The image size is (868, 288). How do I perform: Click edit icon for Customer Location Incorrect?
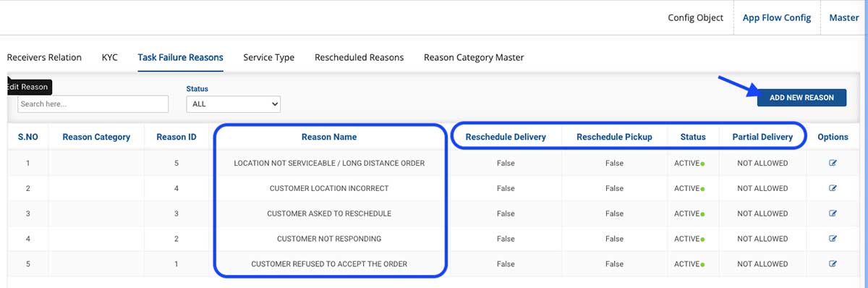833,188
